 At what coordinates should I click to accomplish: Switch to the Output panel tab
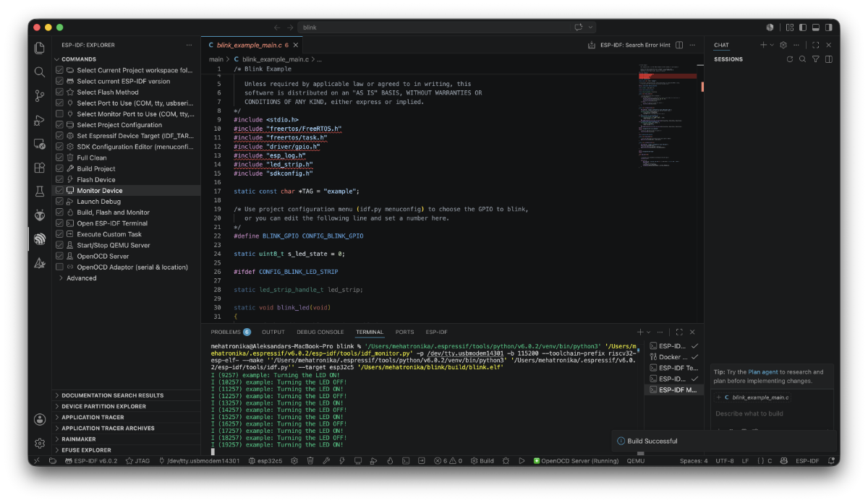tap(273, 332)
